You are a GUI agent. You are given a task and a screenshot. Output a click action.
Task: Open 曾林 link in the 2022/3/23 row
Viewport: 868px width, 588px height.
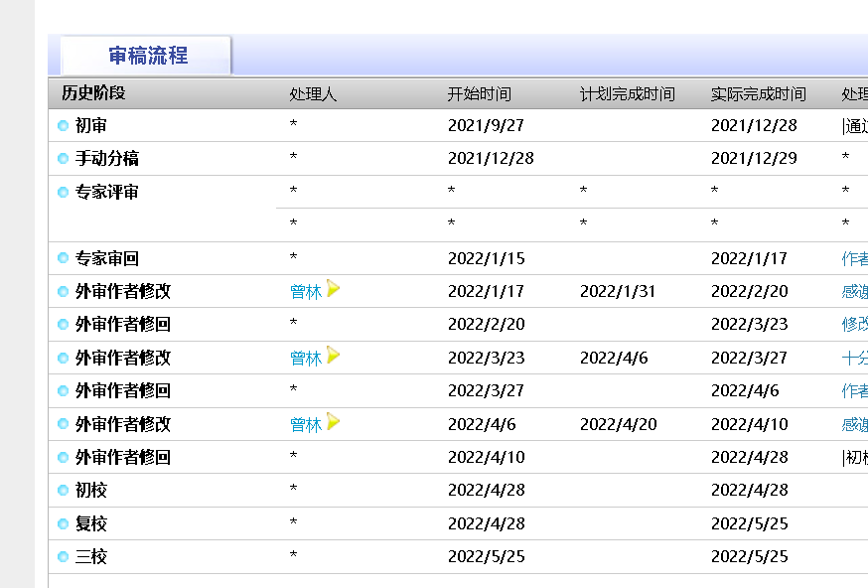(x=306, y=359)
